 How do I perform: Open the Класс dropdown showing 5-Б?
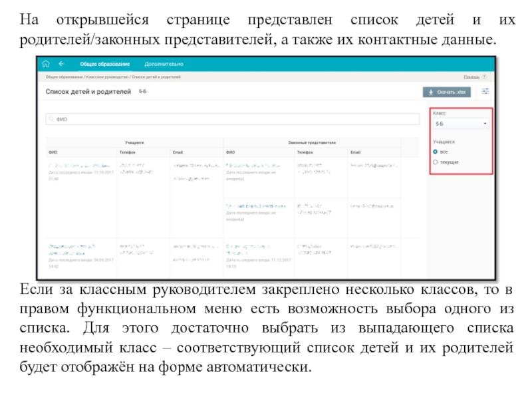click(461, 124)
